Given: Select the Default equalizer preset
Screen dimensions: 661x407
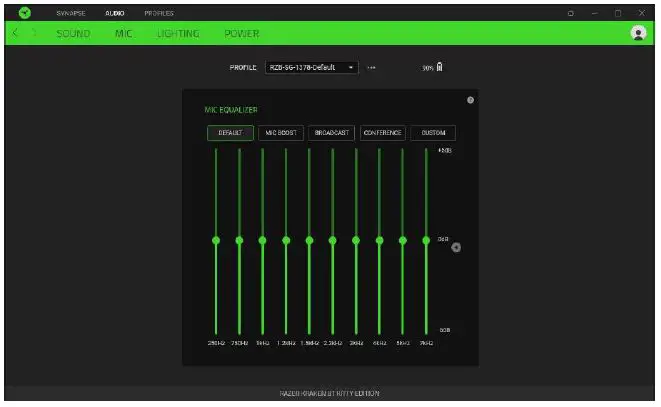Looking at the screenshot, I should pos(230,133).
